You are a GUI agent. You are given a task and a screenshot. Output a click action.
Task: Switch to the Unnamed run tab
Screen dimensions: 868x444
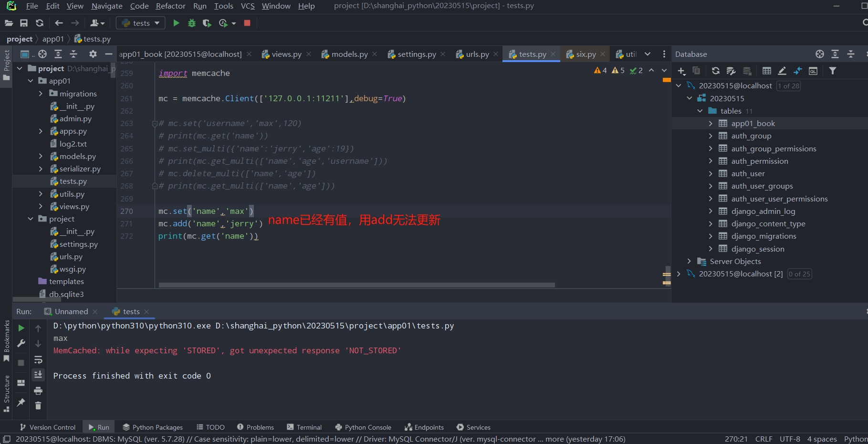coord(71,311)
